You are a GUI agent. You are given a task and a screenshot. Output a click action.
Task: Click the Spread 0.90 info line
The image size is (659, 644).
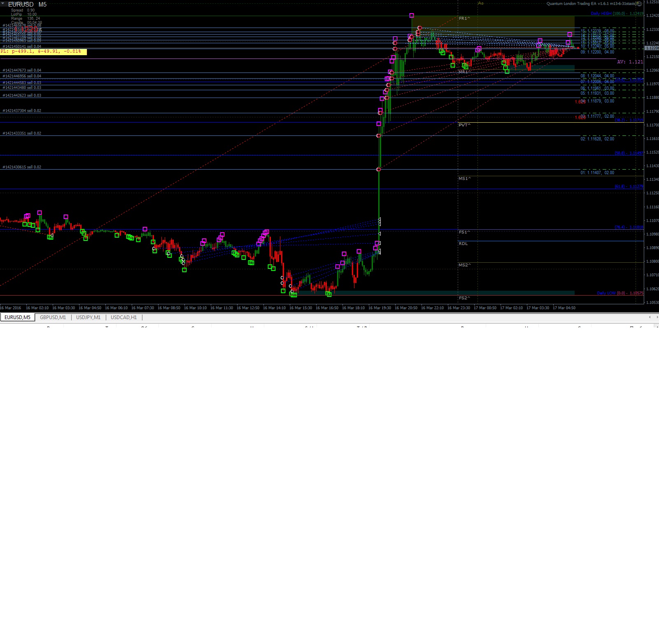(23, 10)
